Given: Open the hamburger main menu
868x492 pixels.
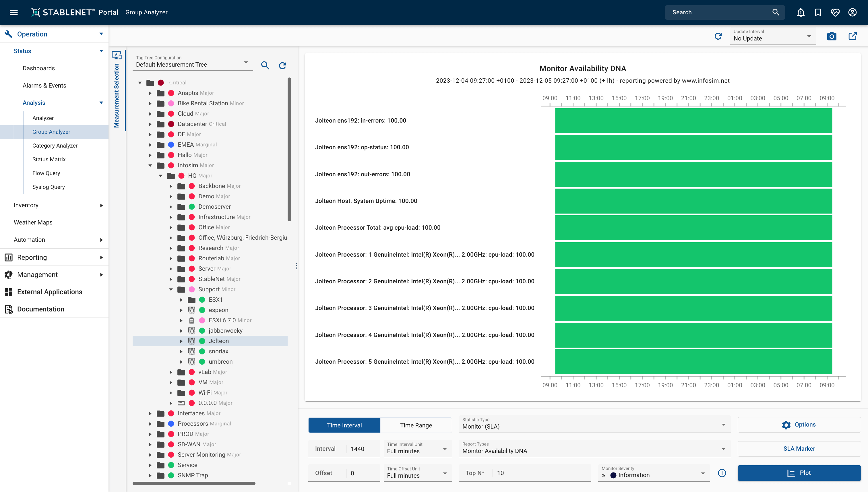Looking at the screenshot, I should tap(13, 13).
